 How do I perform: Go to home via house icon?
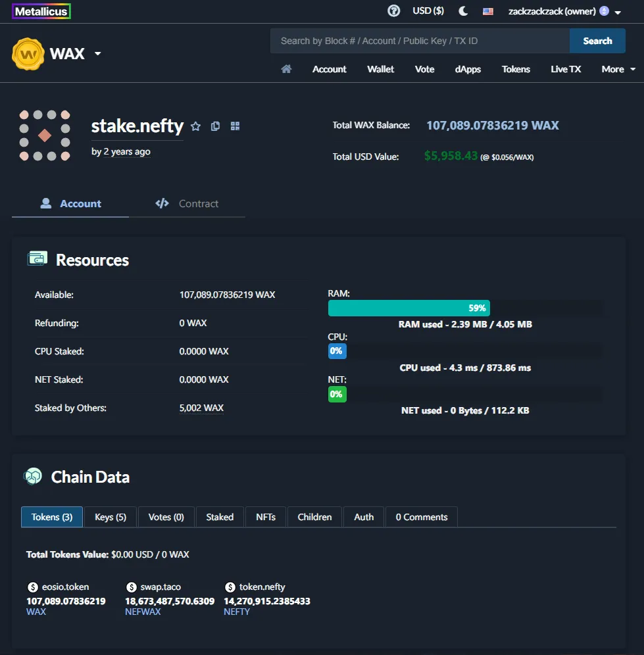coord(286,69)
